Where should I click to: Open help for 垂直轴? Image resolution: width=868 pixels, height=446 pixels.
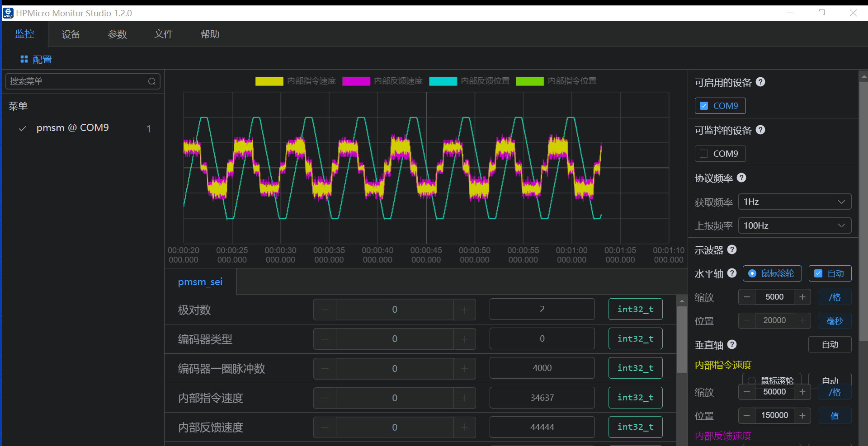(x=732, y=344)
